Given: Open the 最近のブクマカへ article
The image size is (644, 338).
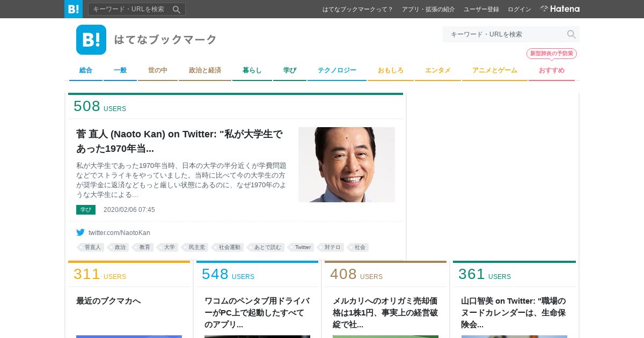Looking at the screenshot, I should pyautogui.click(x=108, y=301).
